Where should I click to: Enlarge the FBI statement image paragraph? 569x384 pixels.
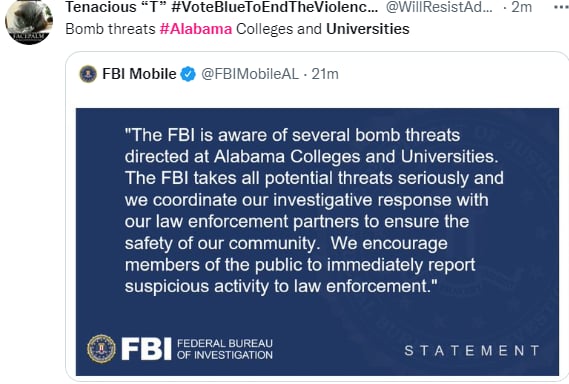314,211
